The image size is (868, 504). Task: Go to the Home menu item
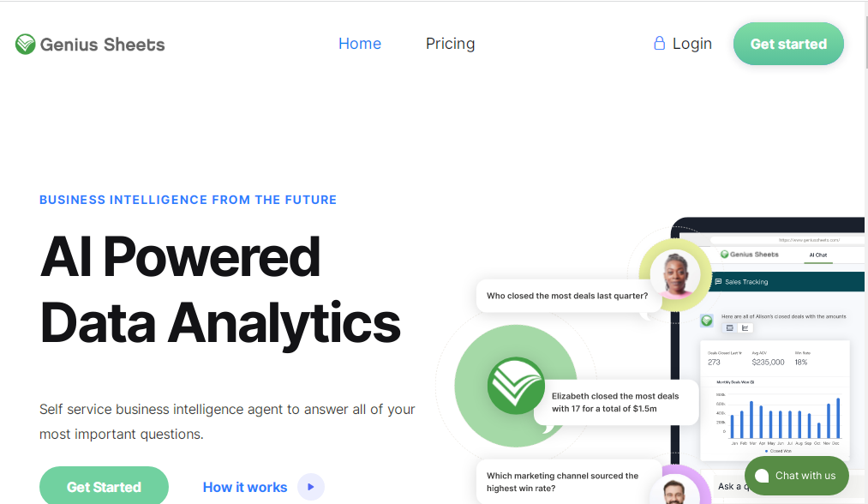[x=360, y=44]
